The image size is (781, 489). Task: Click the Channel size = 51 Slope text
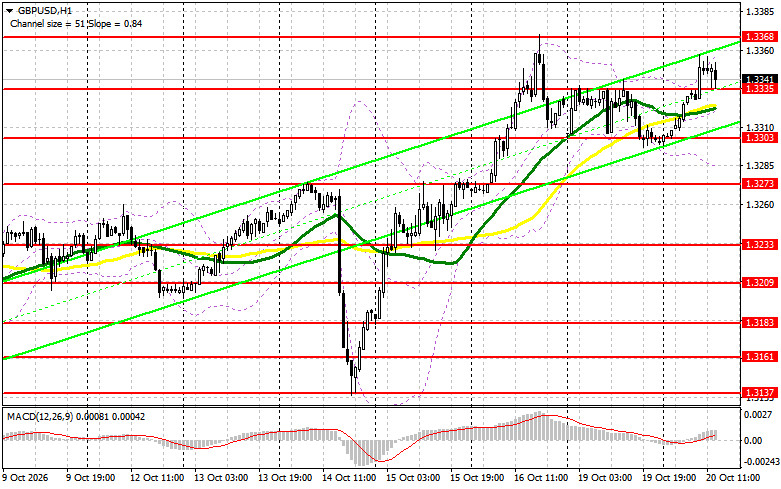(x=76, y=23)
